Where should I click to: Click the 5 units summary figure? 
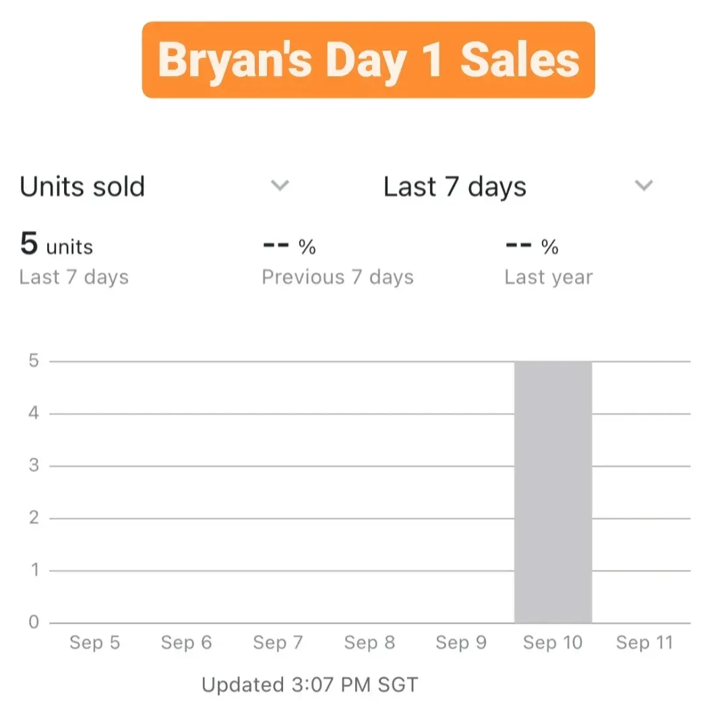pyautogui.click(x=56, y=245)
